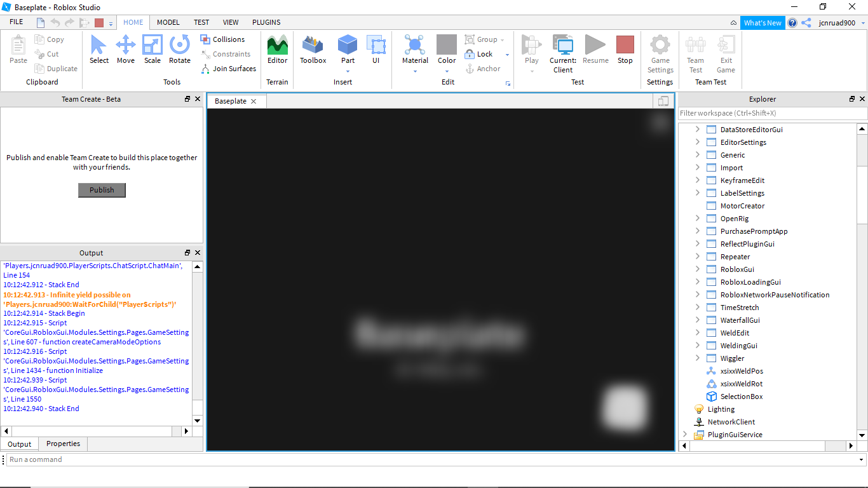This screenshot has width=868, height=488.
Task: Choose the Select tool
Action: (99, 49)
